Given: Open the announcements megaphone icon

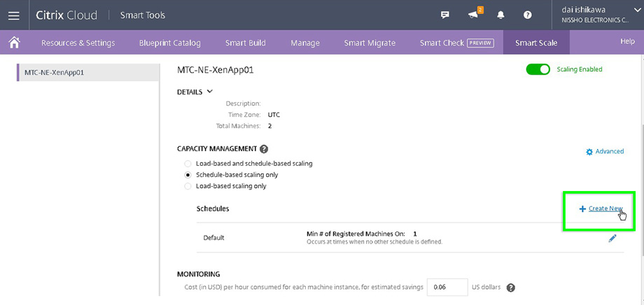Looking at the screenshot, I should tap(473, 15).
